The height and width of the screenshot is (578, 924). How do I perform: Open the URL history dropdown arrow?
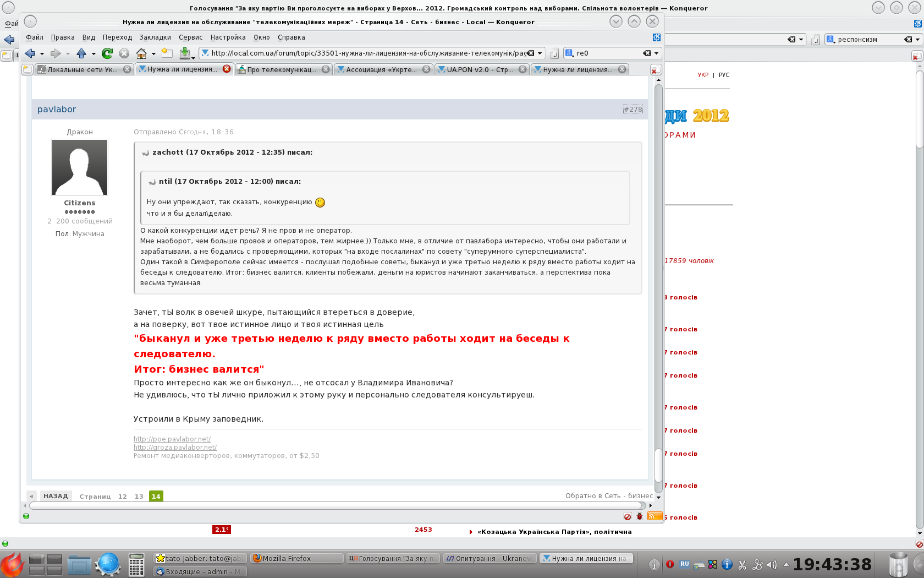pyautogui.click(x=540, y=53)
